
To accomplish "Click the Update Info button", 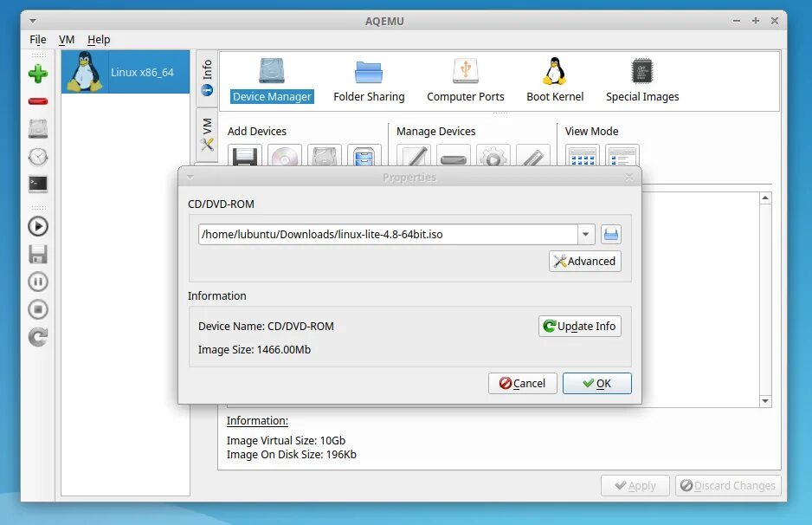I will (x=580, y=327).
